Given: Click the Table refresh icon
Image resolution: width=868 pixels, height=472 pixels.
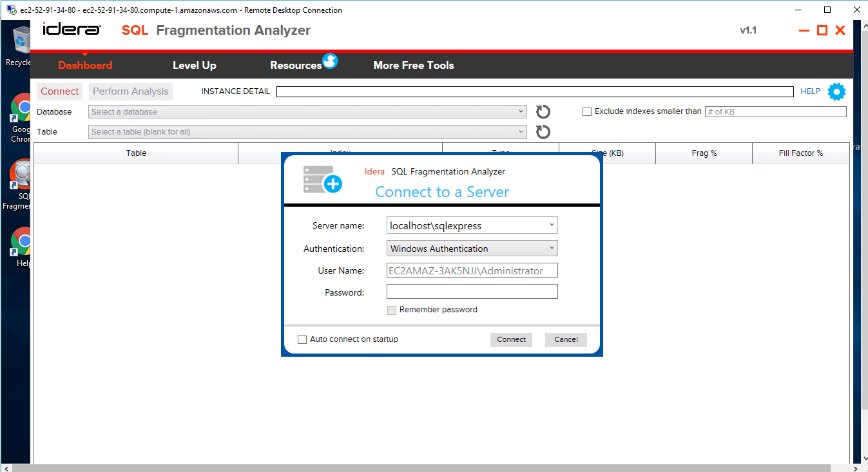Looking at the screenshot, I should point(543,132).
